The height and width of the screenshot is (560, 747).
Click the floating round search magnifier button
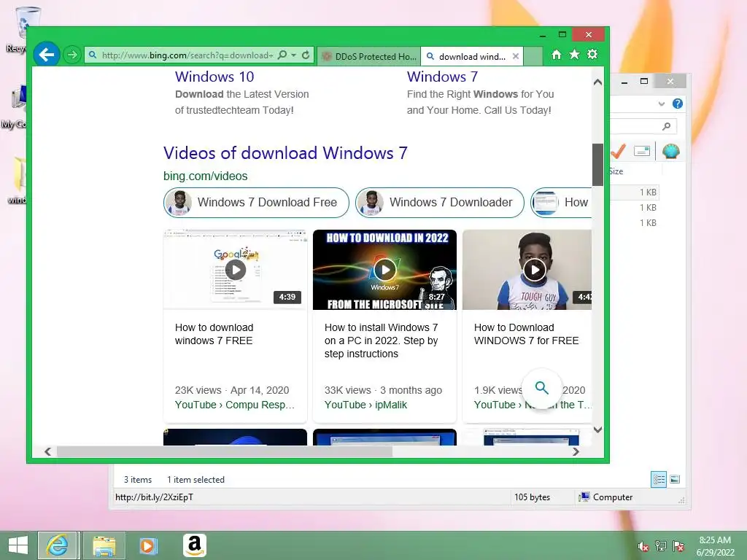click(542, 388)
